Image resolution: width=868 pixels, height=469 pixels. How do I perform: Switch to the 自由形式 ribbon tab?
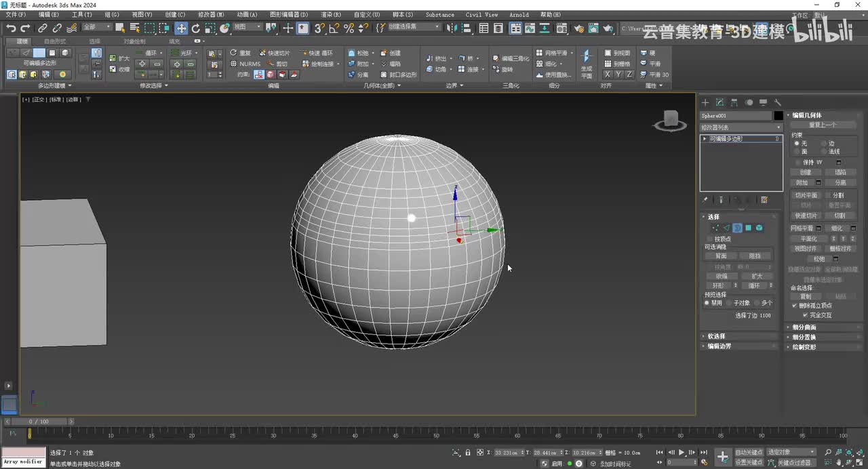[55, 41]
